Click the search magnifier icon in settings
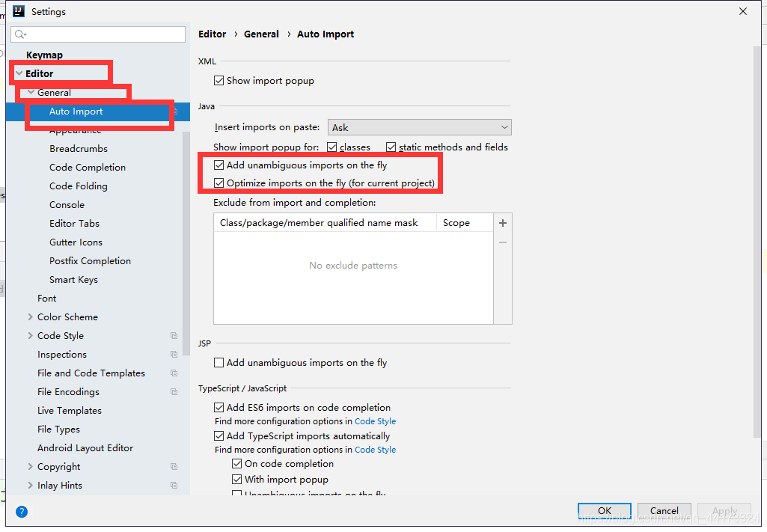 [x=20, y=34]
